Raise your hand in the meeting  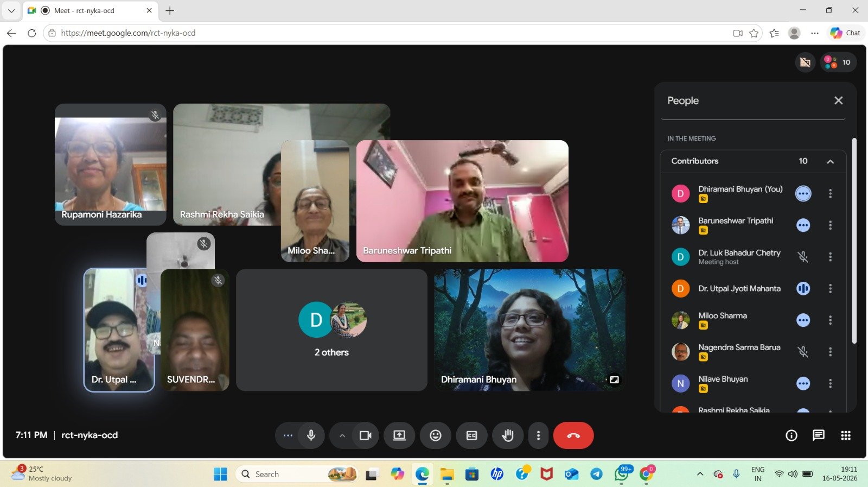[x=508, y=435]
